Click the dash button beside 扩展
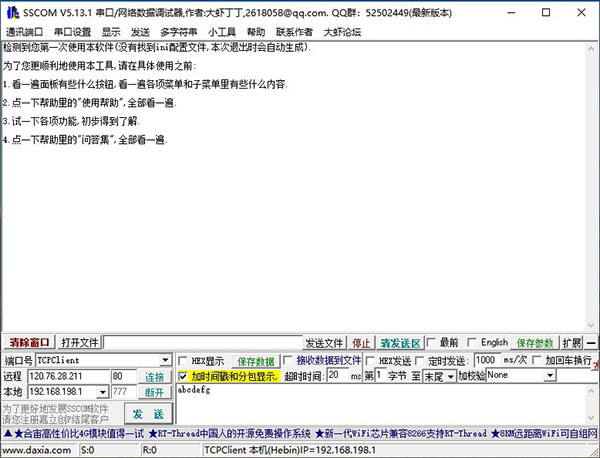 pos(591,343)
